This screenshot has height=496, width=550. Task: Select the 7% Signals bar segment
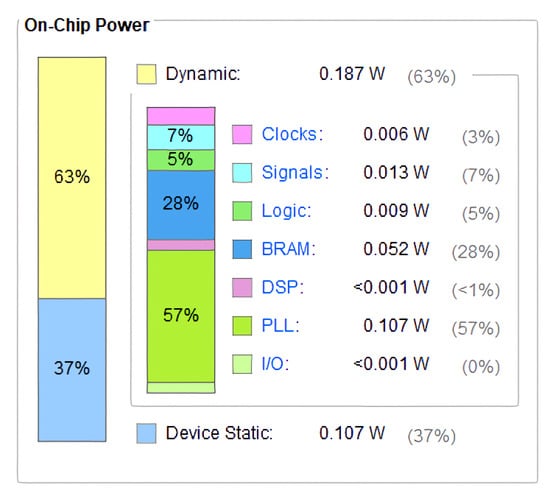click(181, 137)
